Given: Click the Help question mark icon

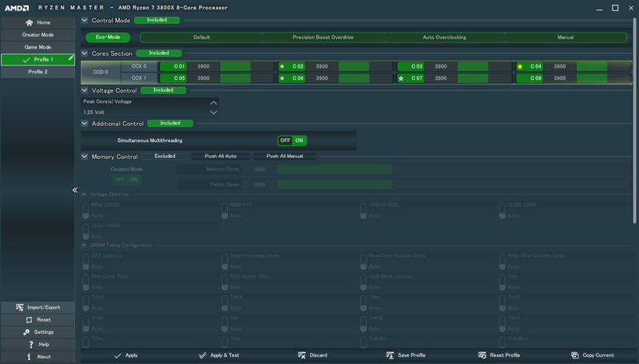Looking at the screenshot, I should [x=31, y=345].
